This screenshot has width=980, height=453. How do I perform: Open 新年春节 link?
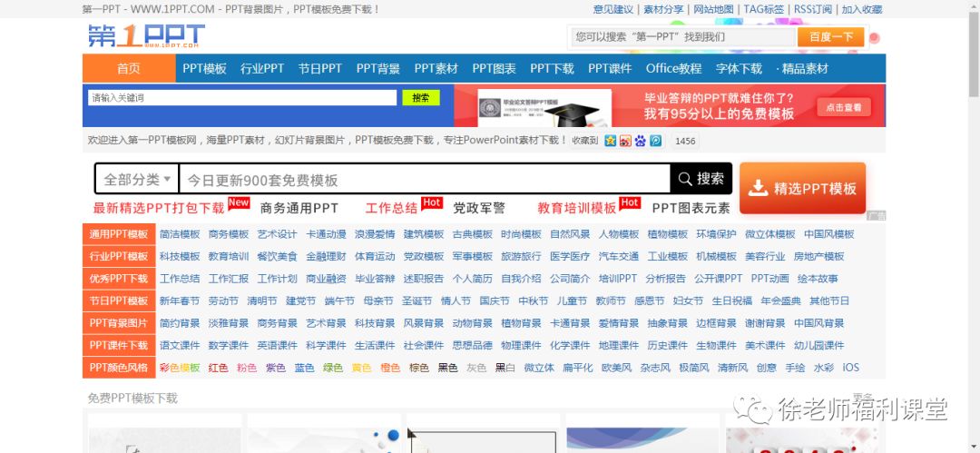pos(180,301)
